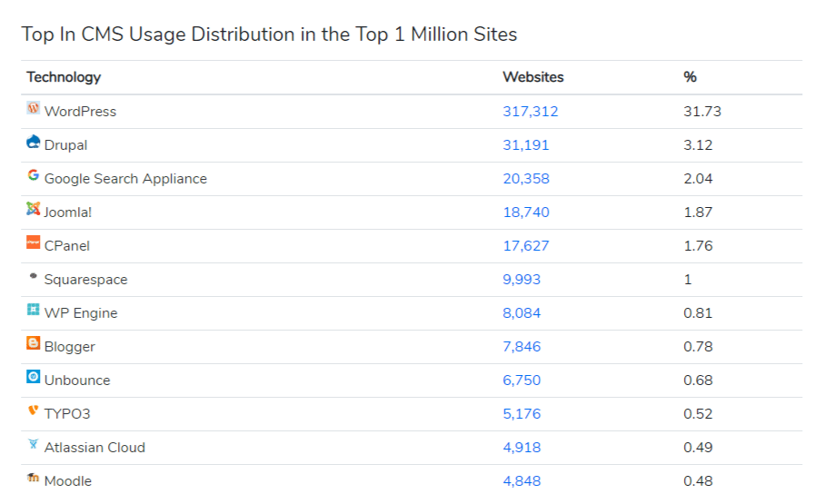Screen dimensions: 815x504
Task: Click the Atlassian Cloud icon
Action: pos(34,444)
